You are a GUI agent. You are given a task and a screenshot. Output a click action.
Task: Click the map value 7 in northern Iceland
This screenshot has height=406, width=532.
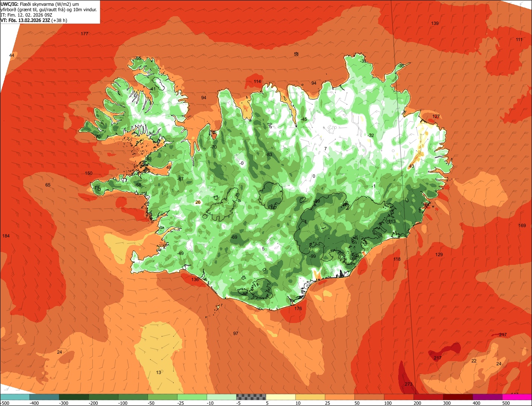pos(325,148)
